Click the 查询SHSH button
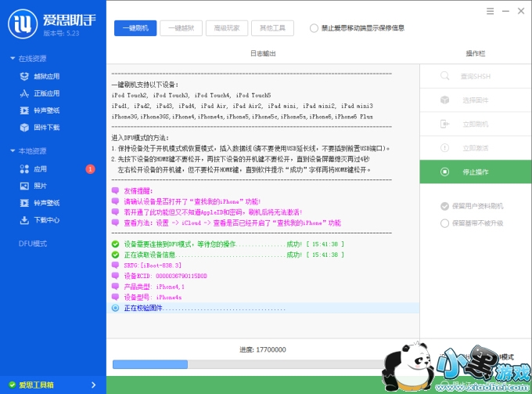 click(x=476, y=76)
